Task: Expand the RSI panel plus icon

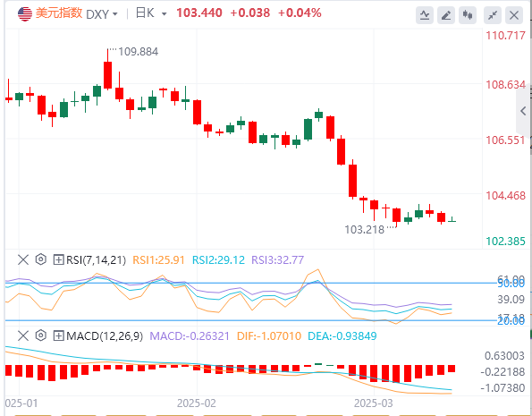Action: click(x=58, y=260)
